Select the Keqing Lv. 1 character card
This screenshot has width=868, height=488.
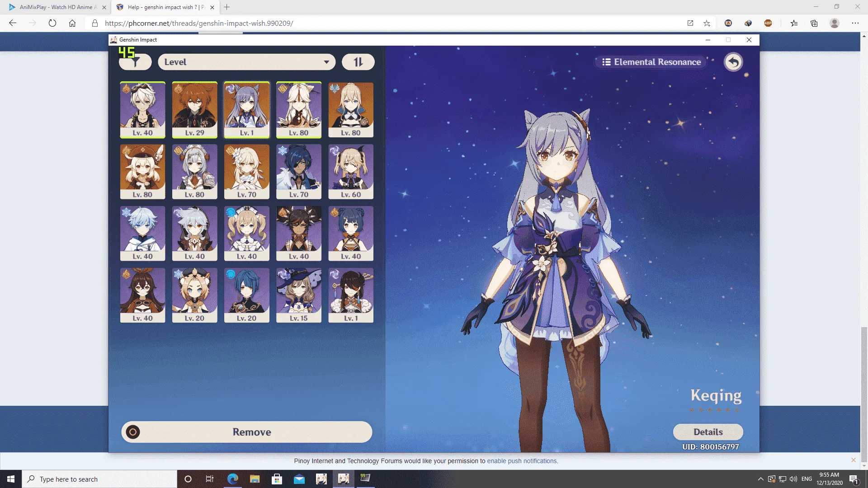click(247, 110)
